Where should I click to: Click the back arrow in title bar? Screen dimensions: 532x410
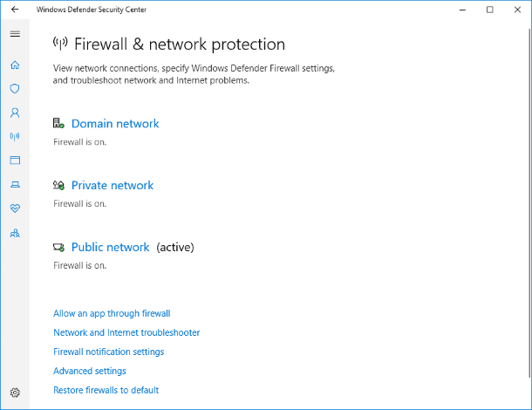coord(15,10)
